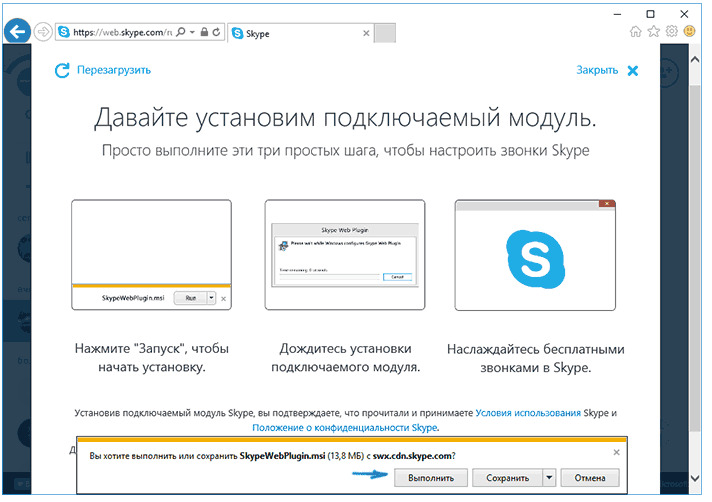Close the Skype browser tab

pyautogui.click(x=366, y=33)
